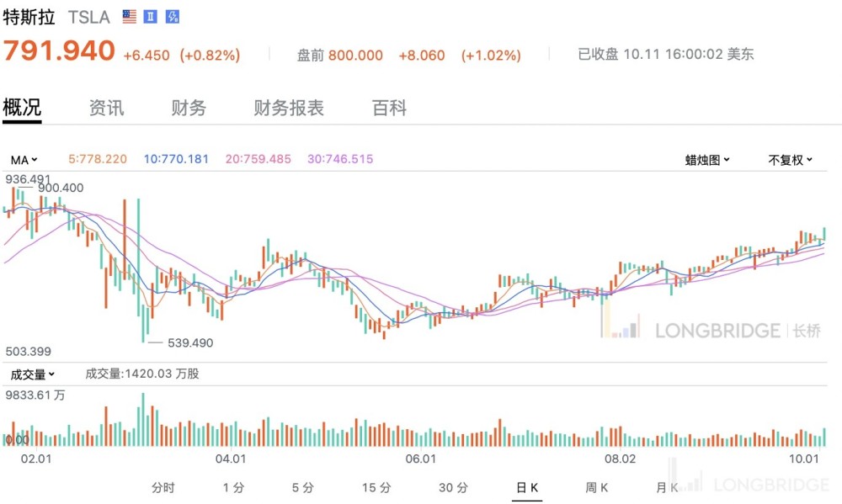Open the 不复权 adjustment dropdown
Viewport: 842px width, 504px height.
[790, 160]
